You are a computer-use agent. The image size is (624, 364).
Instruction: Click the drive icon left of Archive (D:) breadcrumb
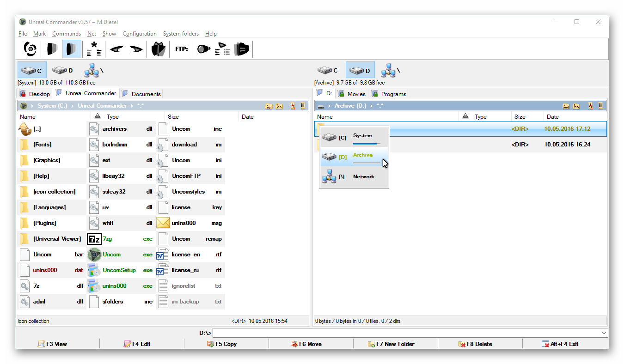pos(321,106)
